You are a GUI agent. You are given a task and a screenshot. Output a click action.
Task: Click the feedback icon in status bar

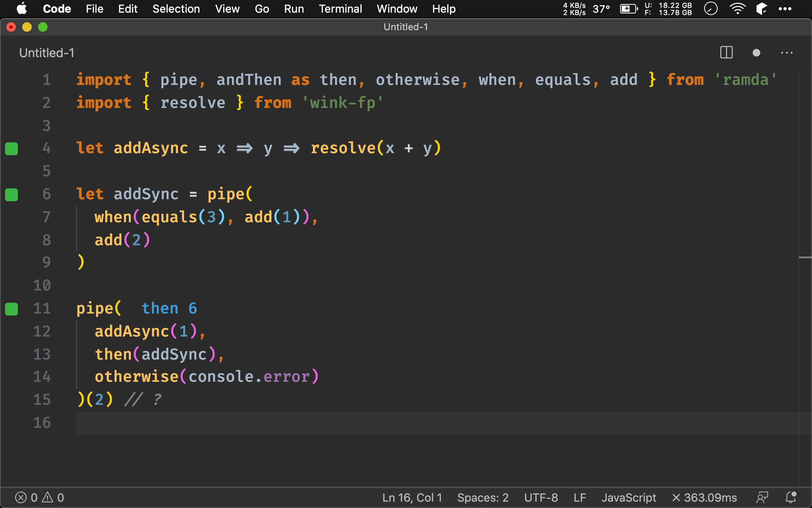pos(762,497)
